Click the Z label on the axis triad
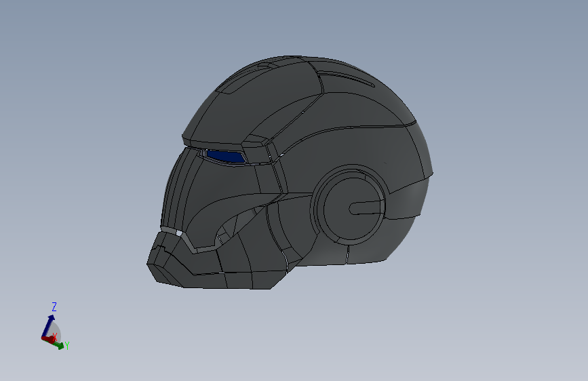Viewport: 588px width, 381px height. [x=54, y=306]
